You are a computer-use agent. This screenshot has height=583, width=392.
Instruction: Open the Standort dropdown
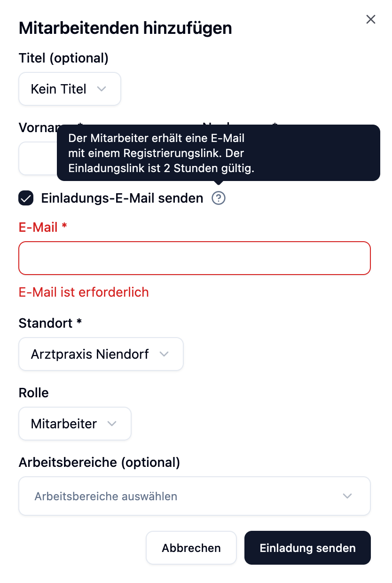[101, 354]
